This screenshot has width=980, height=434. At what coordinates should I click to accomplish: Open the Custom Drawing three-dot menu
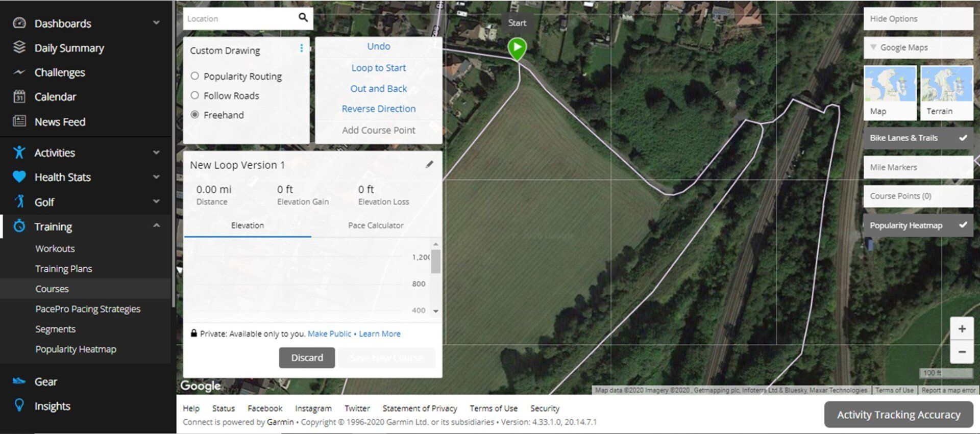pyautogui.click(x=302, y=48)
